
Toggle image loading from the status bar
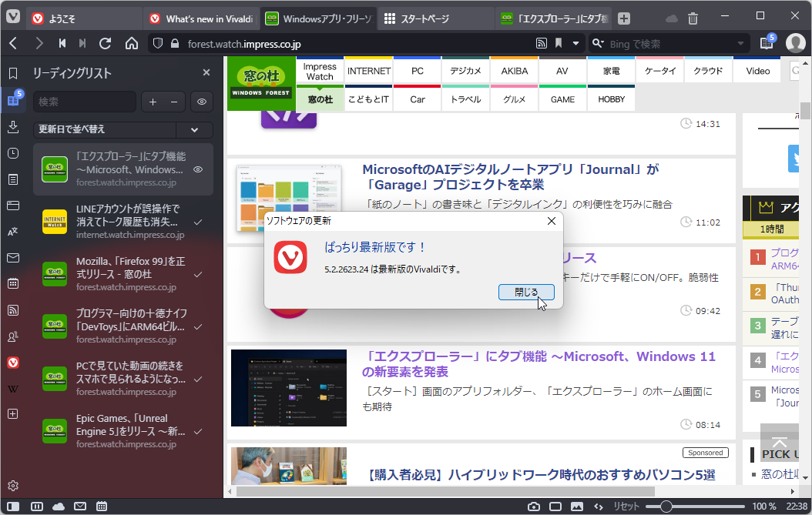tap(577, 507)
